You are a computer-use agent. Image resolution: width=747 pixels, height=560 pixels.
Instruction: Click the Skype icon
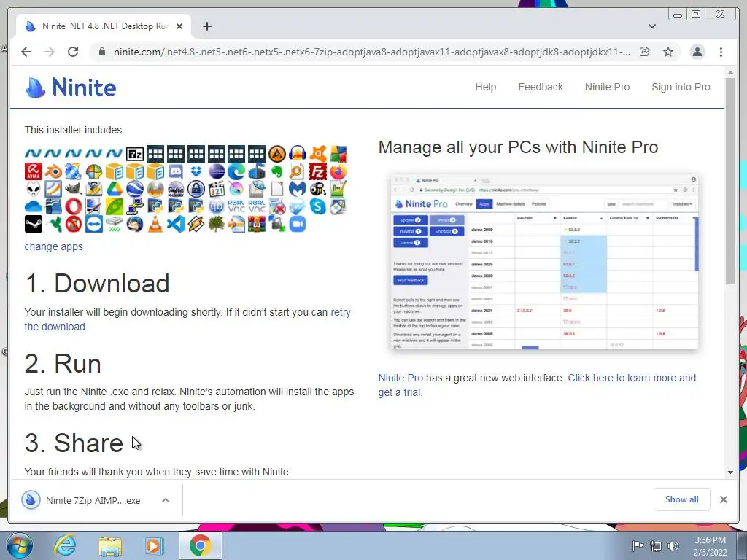318,206
